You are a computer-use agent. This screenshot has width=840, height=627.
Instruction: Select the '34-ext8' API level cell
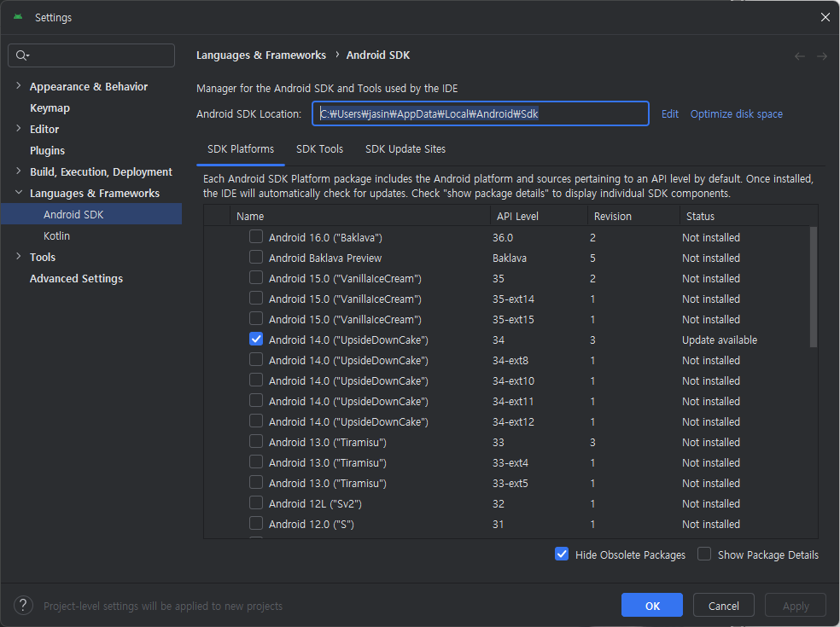click(x=510, y=360)
